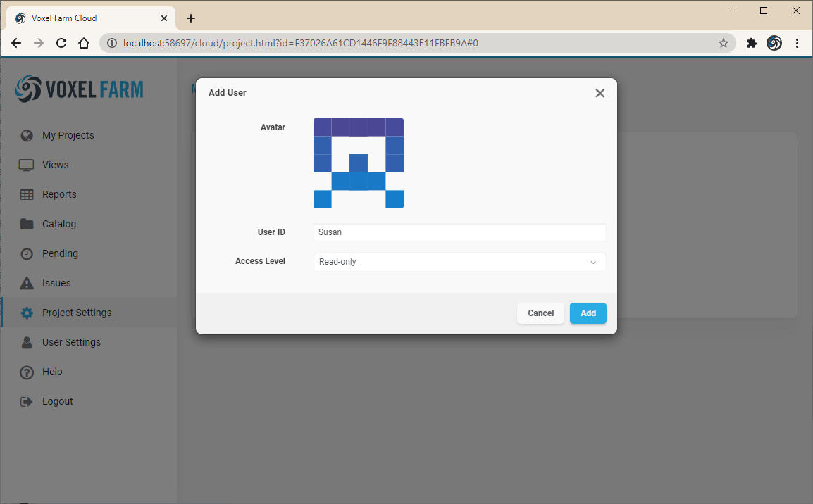Viewport: 813px width, 504px height.
Task: Go back to the previous page
Action: click(16, 43)
